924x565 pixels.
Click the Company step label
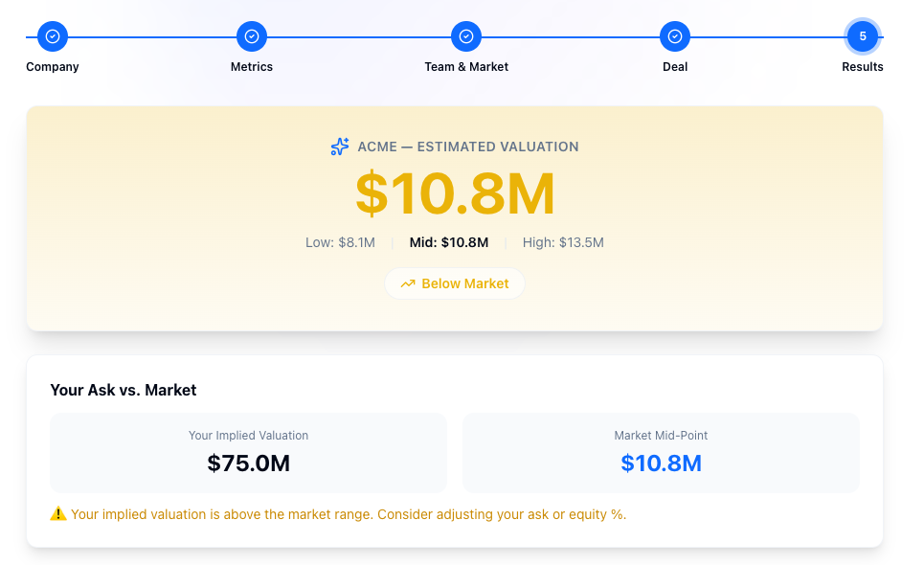(x=53, y=67)
